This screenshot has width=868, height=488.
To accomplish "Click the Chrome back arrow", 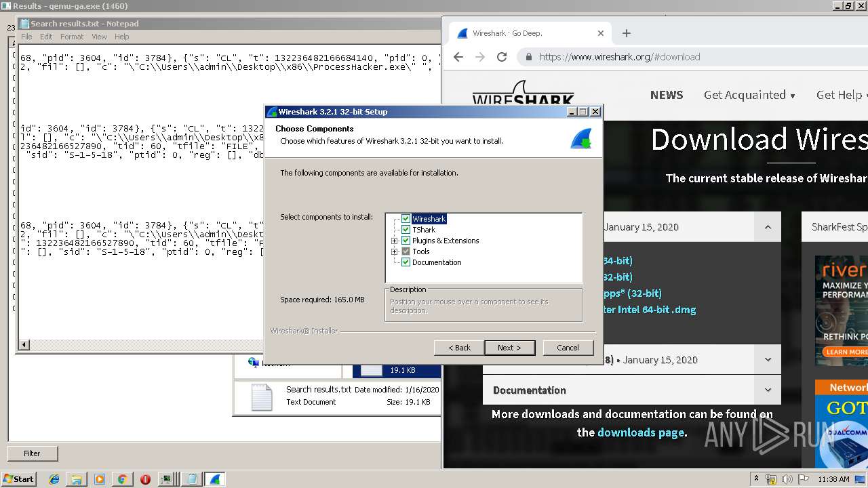I will 458,57.
